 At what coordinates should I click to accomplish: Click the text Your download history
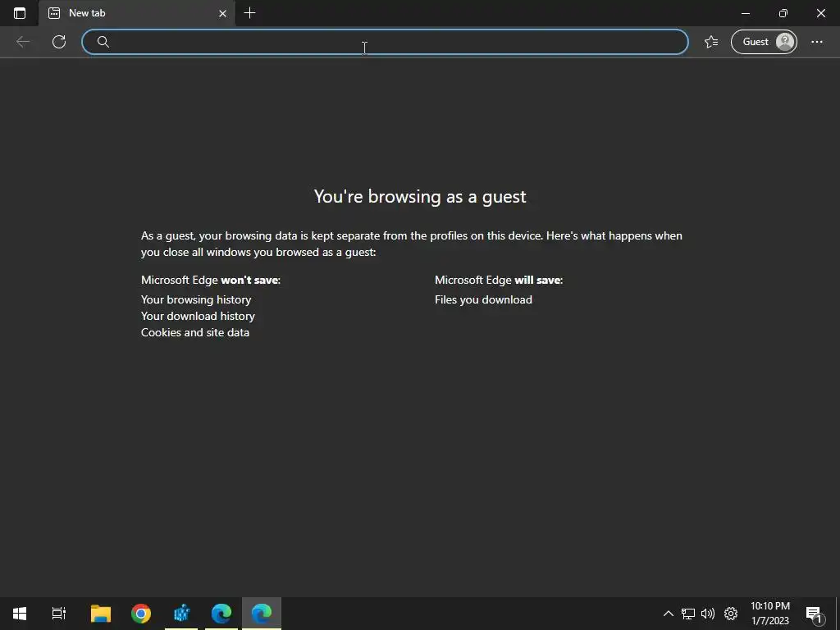(198, 316)
